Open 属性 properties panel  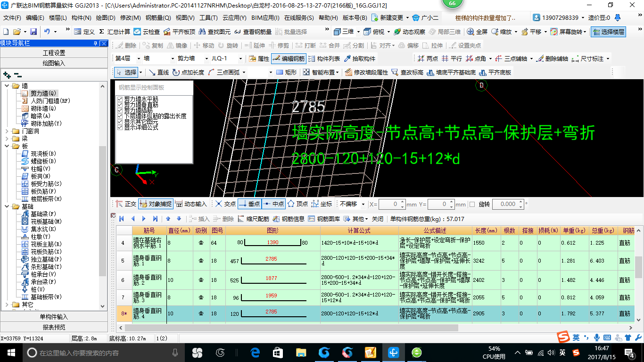click(259, 59)
